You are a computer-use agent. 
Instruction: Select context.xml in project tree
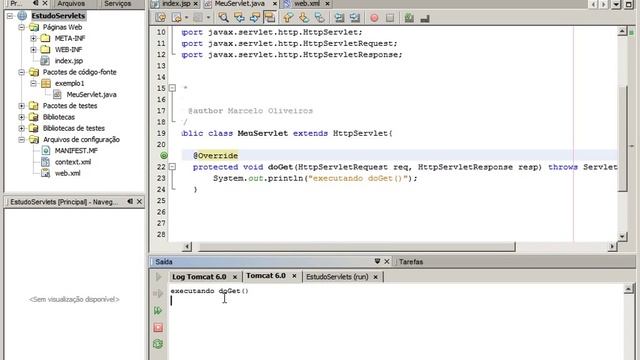pyautogui.click(x=73, y=162)
